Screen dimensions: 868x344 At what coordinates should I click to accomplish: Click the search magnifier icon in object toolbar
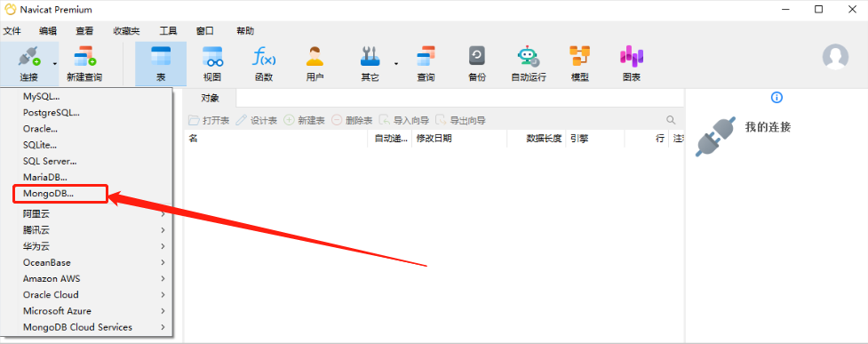671,120
